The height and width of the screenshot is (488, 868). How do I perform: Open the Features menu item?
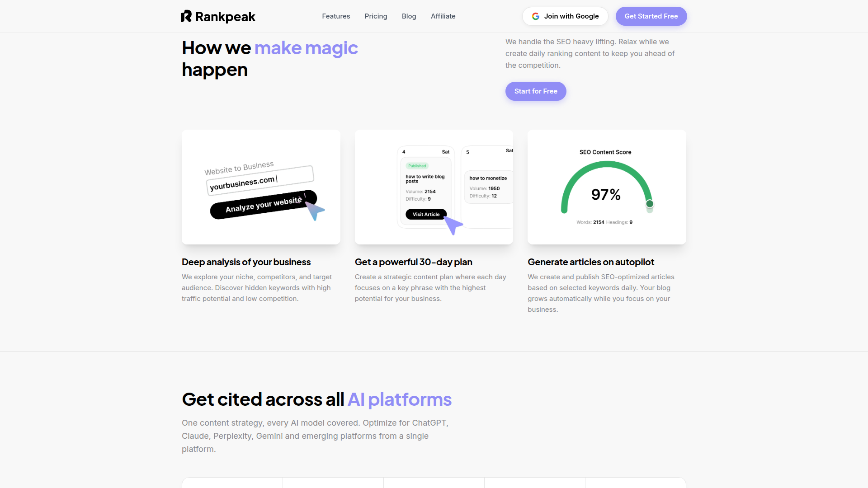point(336,16)
